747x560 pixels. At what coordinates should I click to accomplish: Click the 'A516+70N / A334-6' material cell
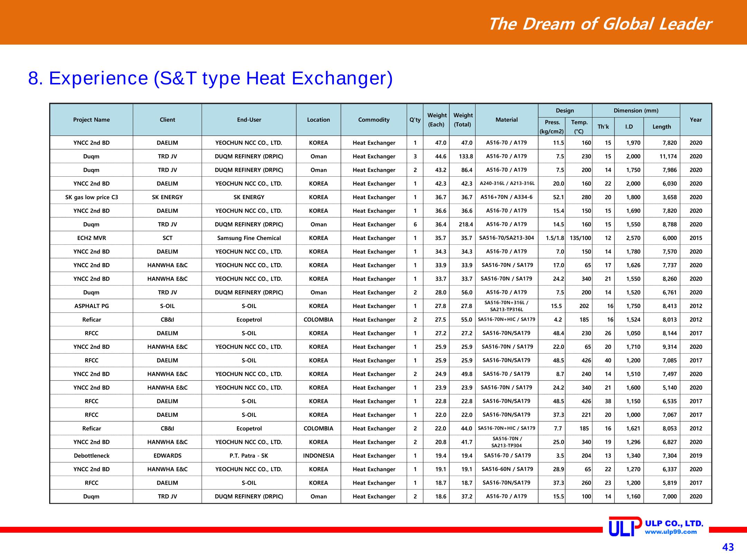507,197
